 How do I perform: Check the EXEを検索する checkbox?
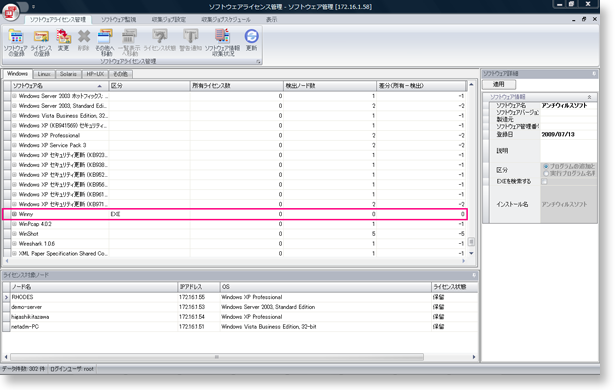point(544,181)
